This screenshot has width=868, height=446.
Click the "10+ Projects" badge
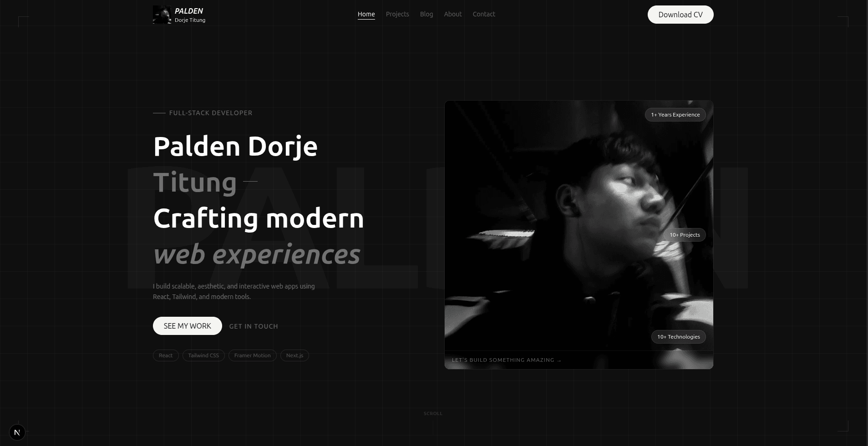[x=684, y=235]
